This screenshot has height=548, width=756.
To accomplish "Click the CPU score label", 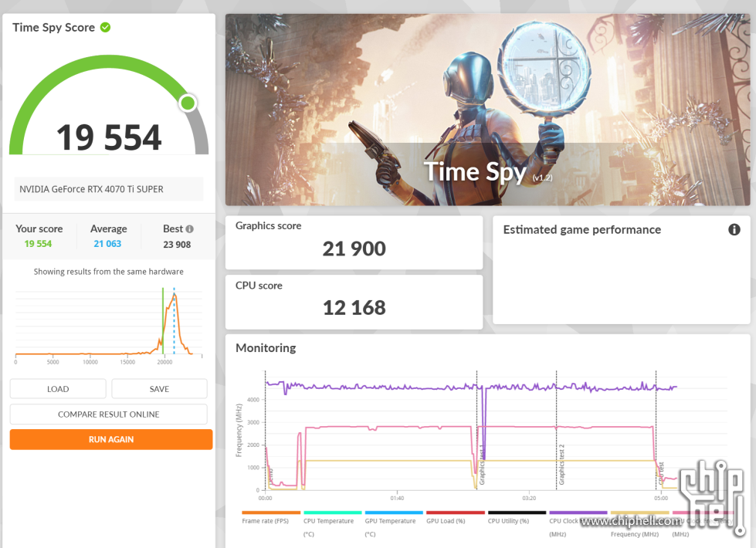I will coord(259,286).
